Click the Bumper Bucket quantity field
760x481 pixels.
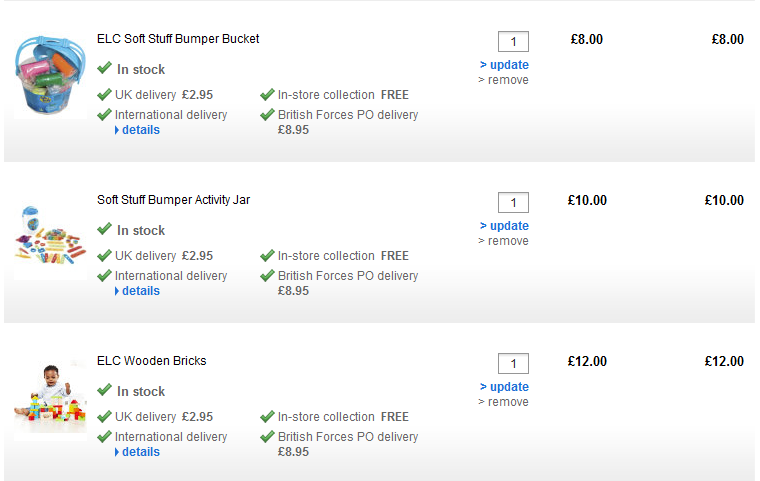point(513,42)
